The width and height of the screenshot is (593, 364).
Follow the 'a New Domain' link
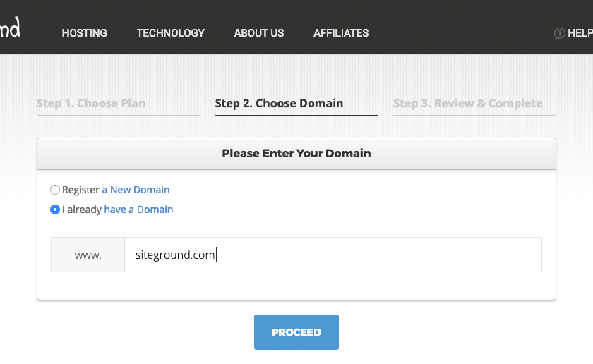pos(136,190)
